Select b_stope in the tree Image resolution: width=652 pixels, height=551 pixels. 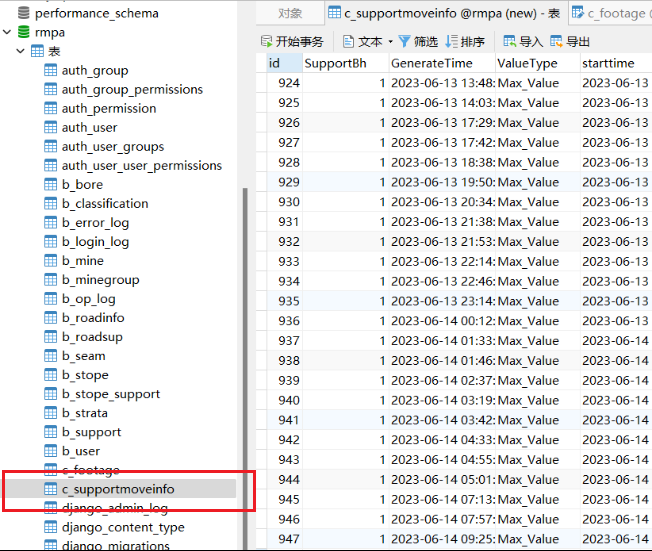click(x=85, y=375)
